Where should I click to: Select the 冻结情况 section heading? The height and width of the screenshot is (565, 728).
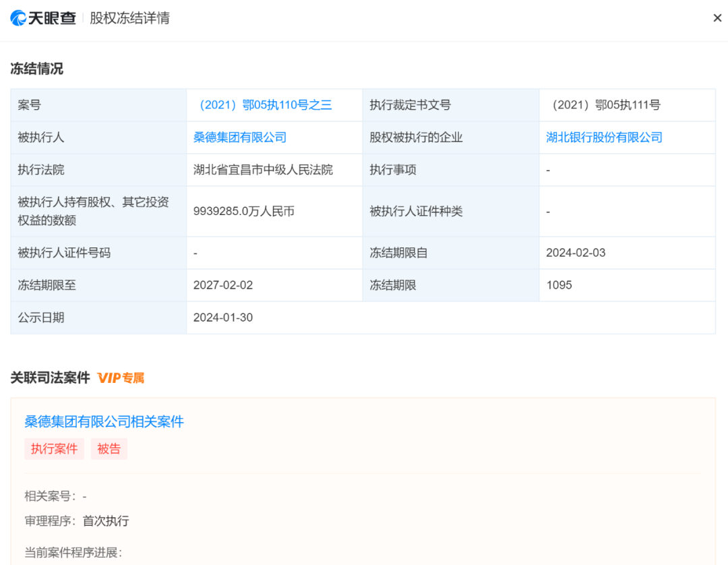pos(36,69)
